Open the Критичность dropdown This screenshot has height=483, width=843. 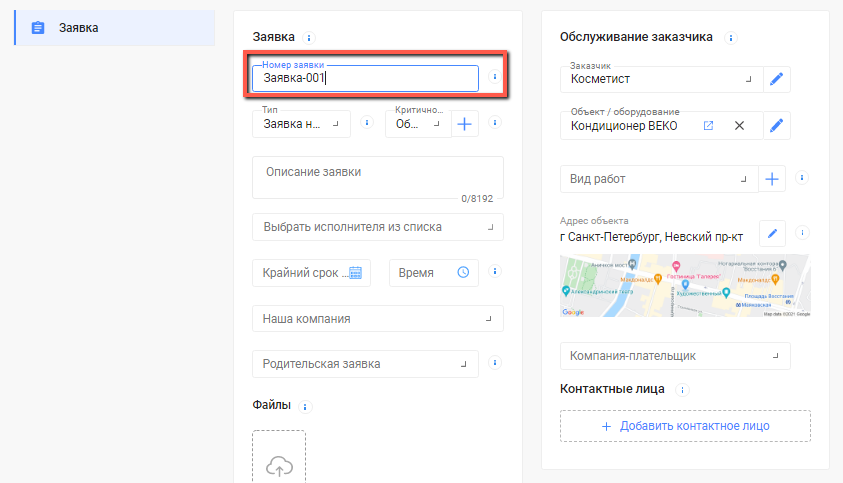[x=418, y=124]
